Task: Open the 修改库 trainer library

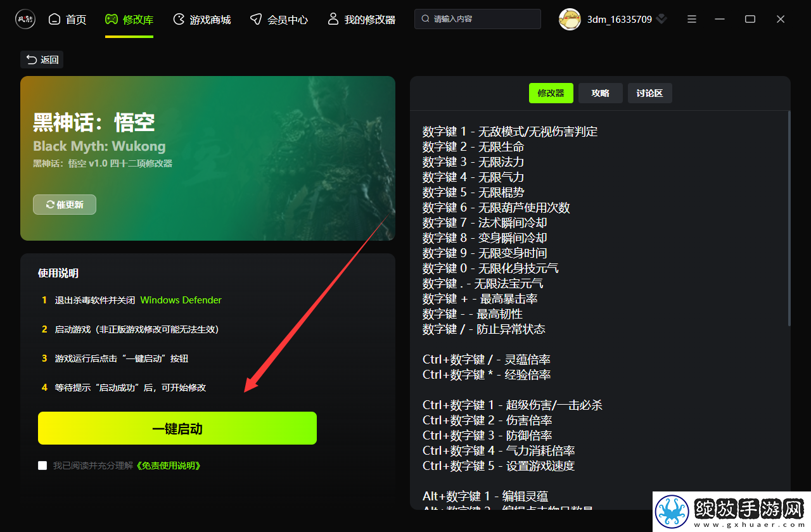Action: tap(129, 20)
